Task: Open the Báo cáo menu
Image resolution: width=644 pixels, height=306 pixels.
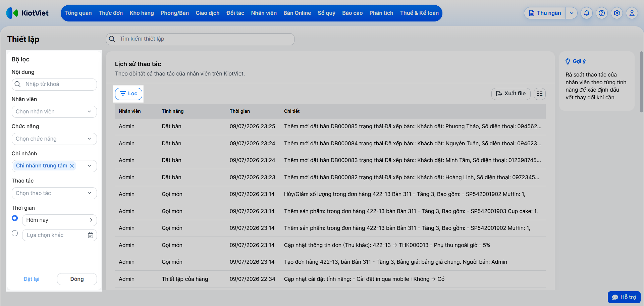Action: pyautogui.click(x=353, y=13)
